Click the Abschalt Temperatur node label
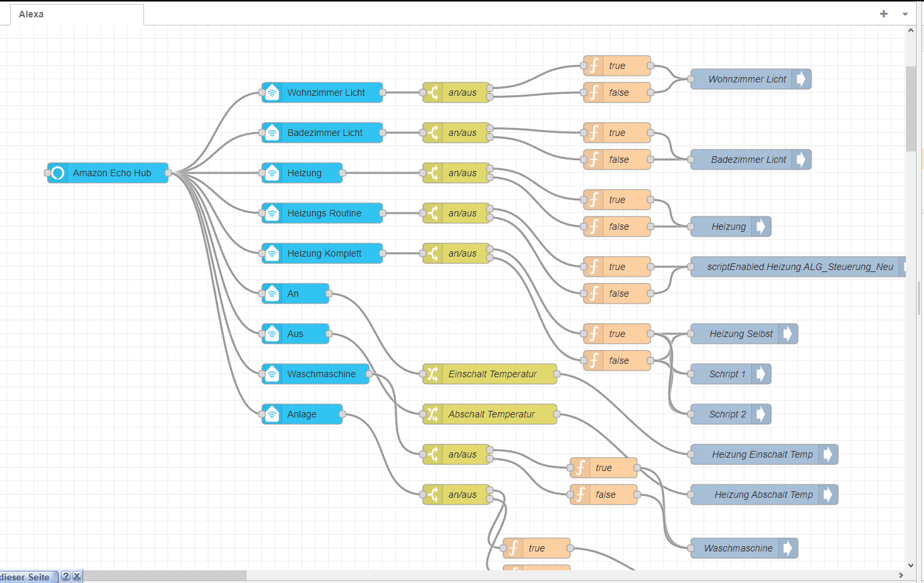The width and height of the screenshot is (924, 583). coord(491,414)
